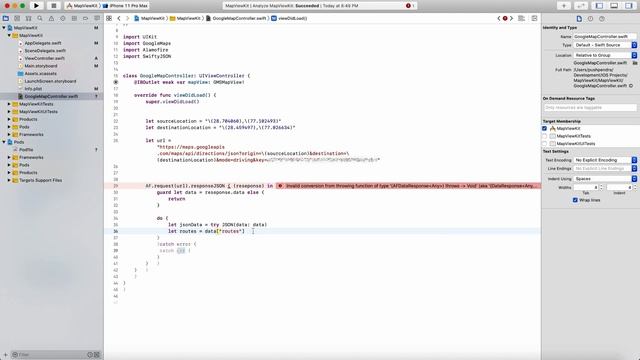The width and height of the screenshot is (640, 360).
Task: Enable MapViewKitUITests target membership
Action: pos(544,144)
